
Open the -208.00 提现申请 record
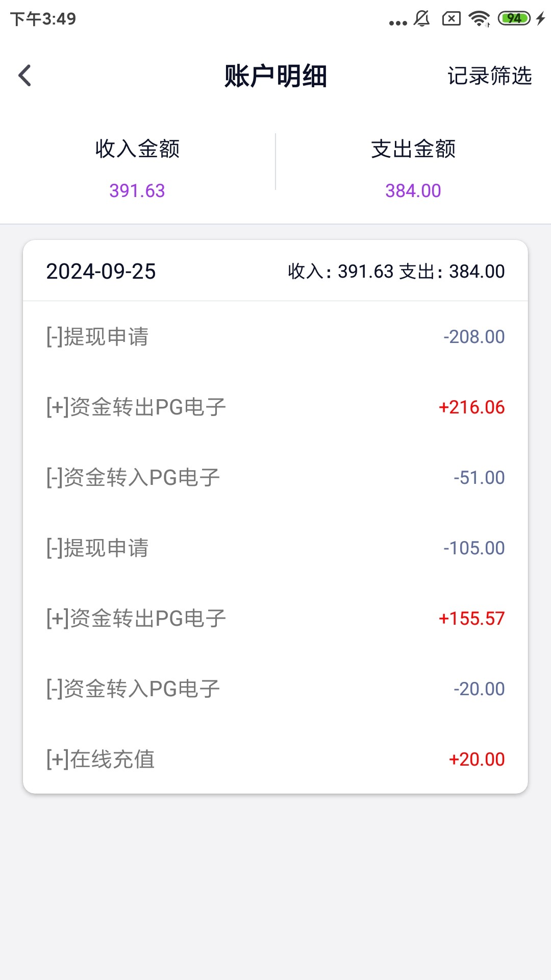coord(275,337)
